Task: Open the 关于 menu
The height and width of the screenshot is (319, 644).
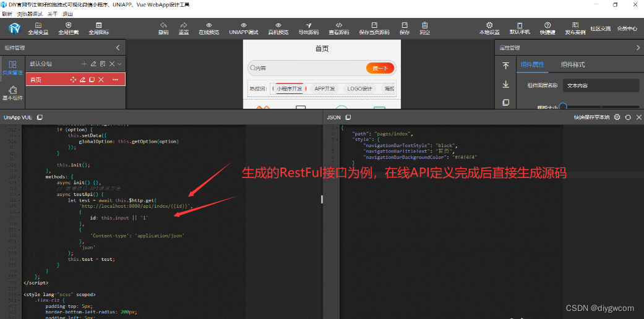Action: [53, 14]
